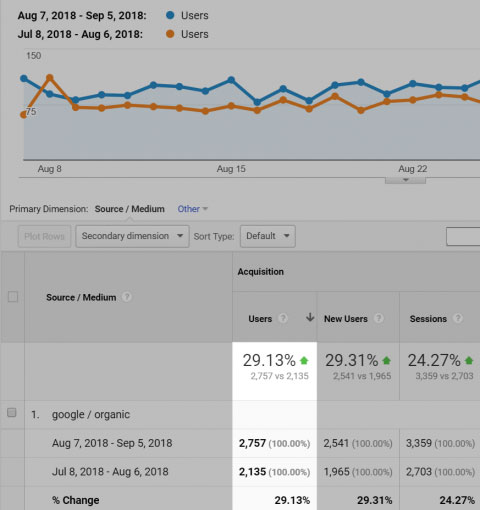The width and height of the screenshot is (480, 510).
Task: Select Source / Medium primary dimension
Action: [x=130, y=209]
